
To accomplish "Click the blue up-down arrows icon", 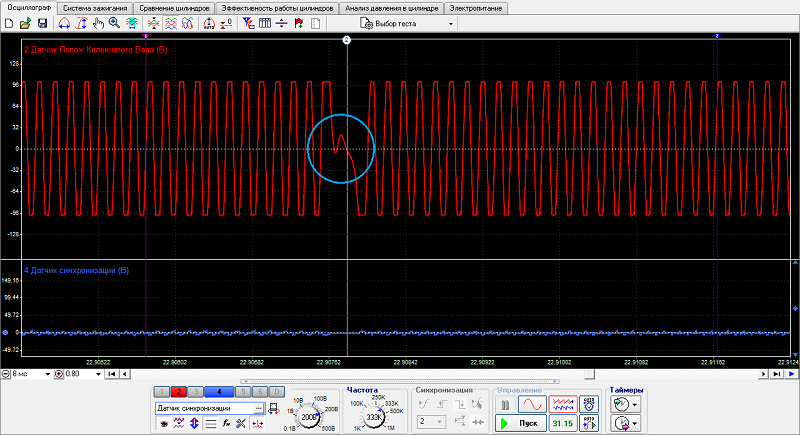I will coord(194,423).
